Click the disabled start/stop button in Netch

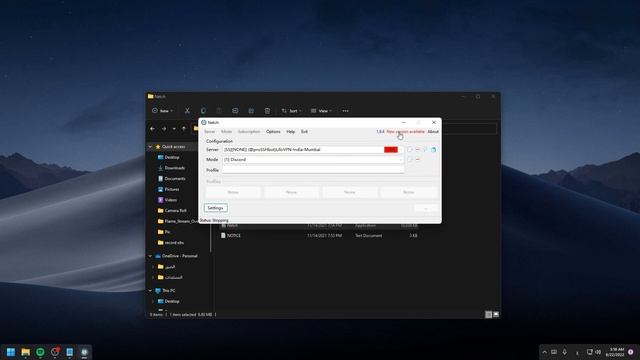coord(426,208)
